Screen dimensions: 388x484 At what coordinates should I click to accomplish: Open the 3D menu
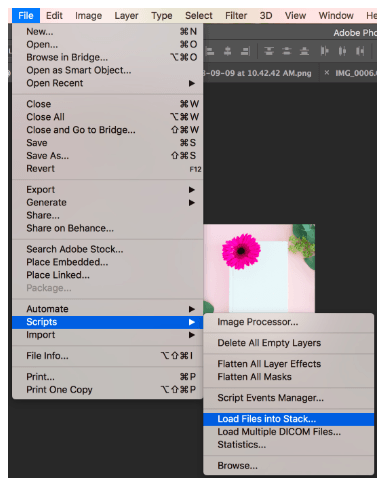(x=266, y=16)
